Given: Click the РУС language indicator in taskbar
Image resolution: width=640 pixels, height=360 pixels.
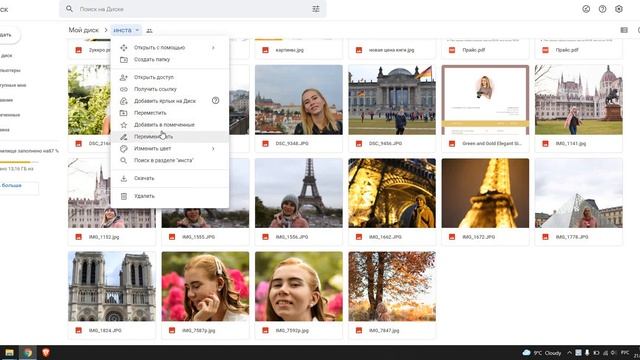Looking at the screenshot, I should tap(625, 353).
